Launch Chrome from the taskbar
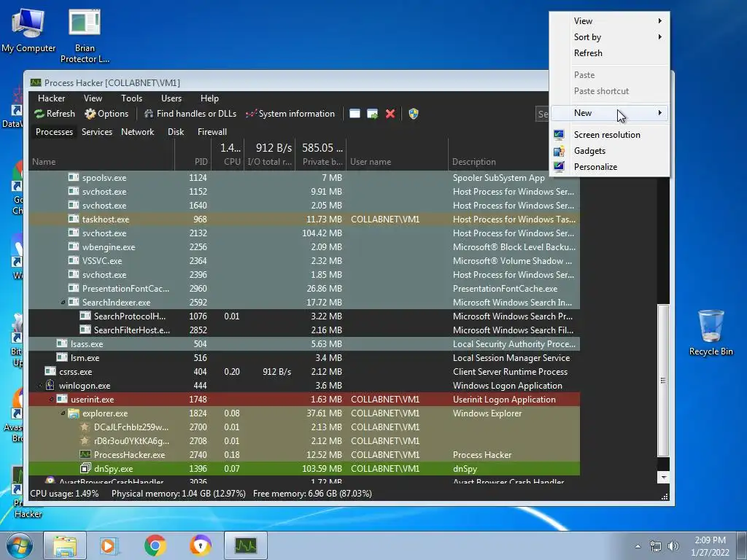Image resolution: width=747 pixels, height=560 pixels. 155,545
